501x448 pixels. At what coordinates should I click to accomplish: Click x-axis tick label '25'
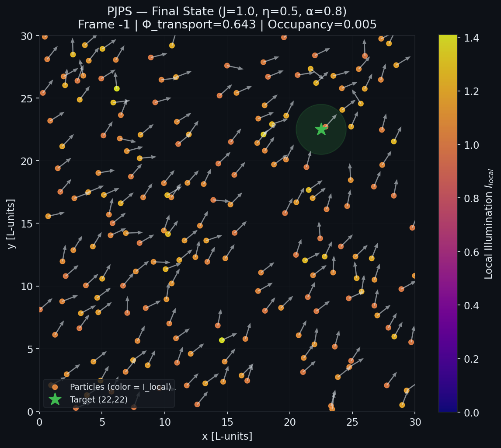click(x=352, y=423)
